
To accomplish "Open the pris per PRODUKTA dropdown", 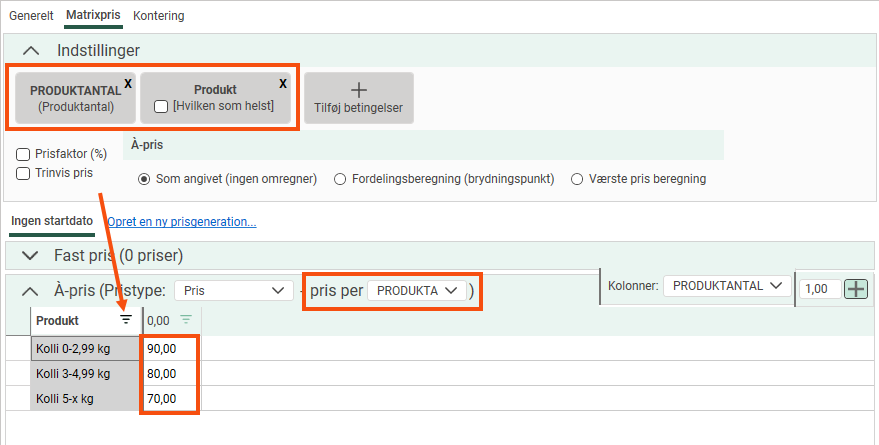I will click(x=417, y=290).
